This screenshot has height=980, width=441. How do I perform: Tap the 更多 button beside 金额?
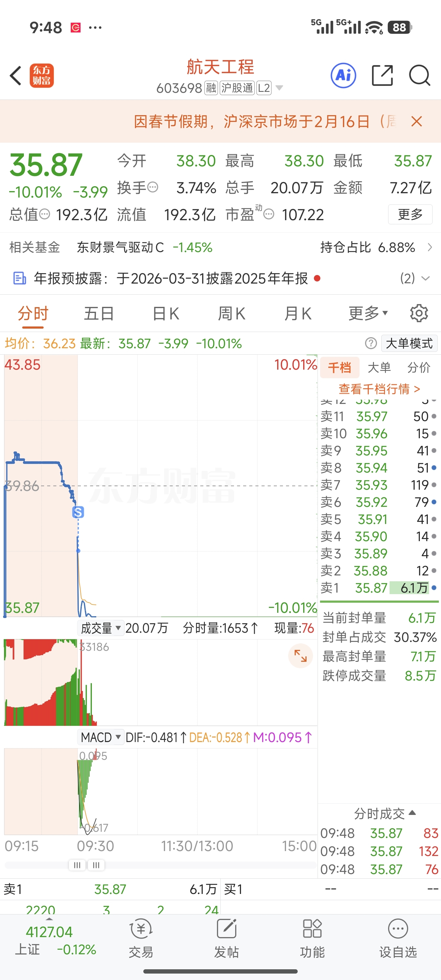click(x=410, y=214)
